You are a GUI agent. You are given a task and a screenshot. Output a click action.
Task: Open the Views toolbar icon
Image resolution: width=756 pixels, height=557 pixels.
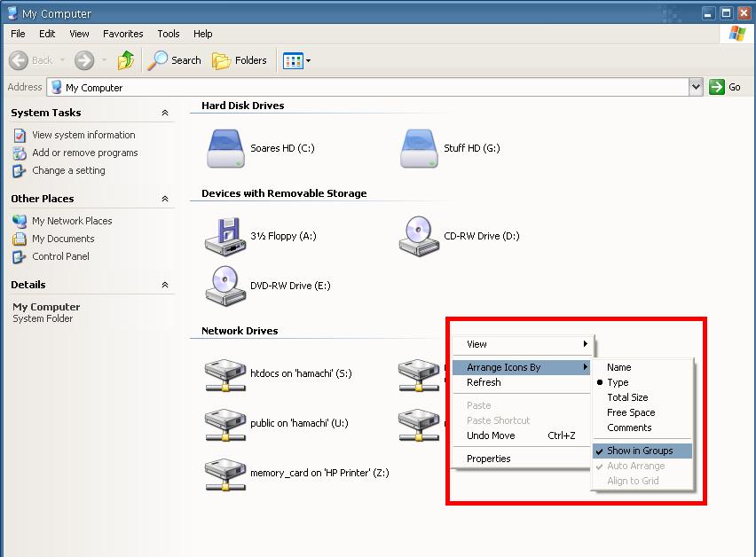point(293,60)
